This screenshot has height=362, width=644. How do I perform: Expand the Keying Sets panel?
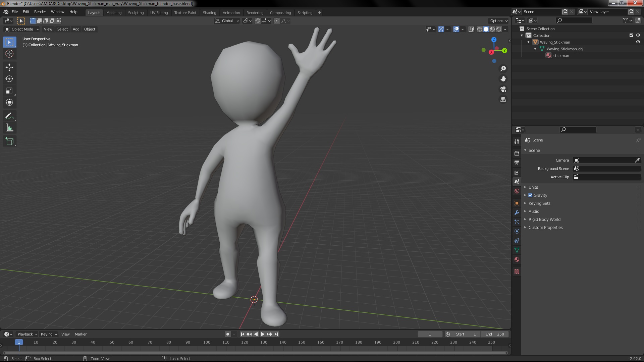point(539,203)
